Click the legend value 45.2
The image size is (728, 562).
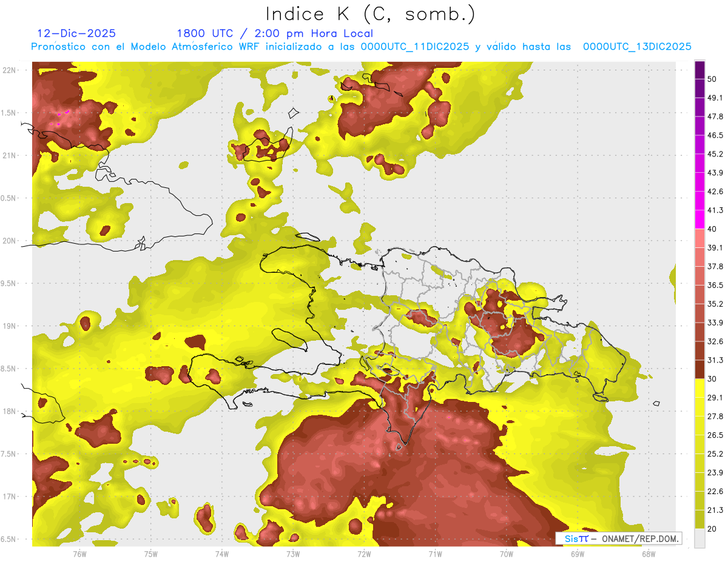click(715, 154)
